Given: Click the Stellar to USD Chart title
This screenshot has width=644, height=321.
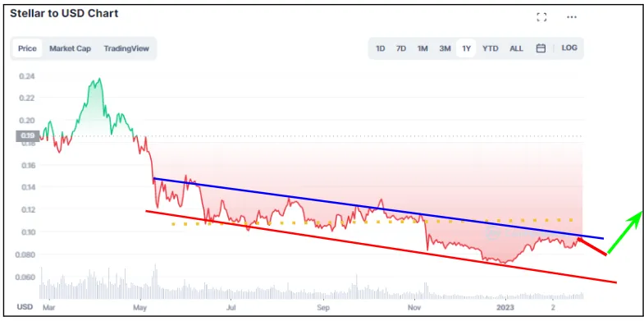Looking at the screenshot, I should pos(64,13).
